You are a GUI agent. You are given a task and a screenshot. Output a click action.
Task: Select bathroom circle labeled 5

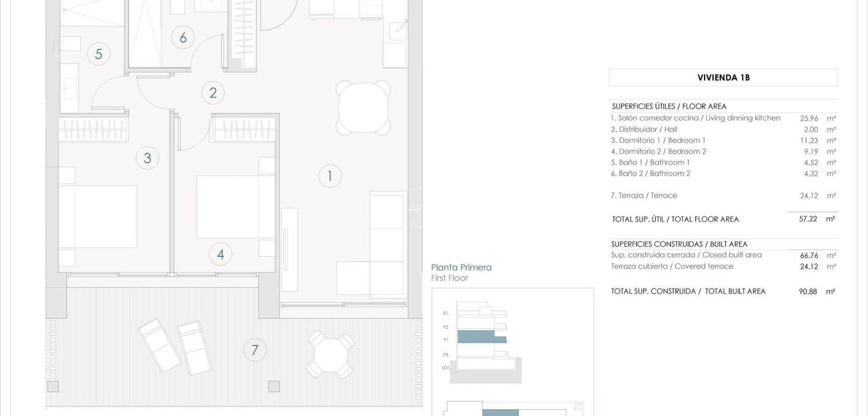pyautogui.click(x=99, y=53)
